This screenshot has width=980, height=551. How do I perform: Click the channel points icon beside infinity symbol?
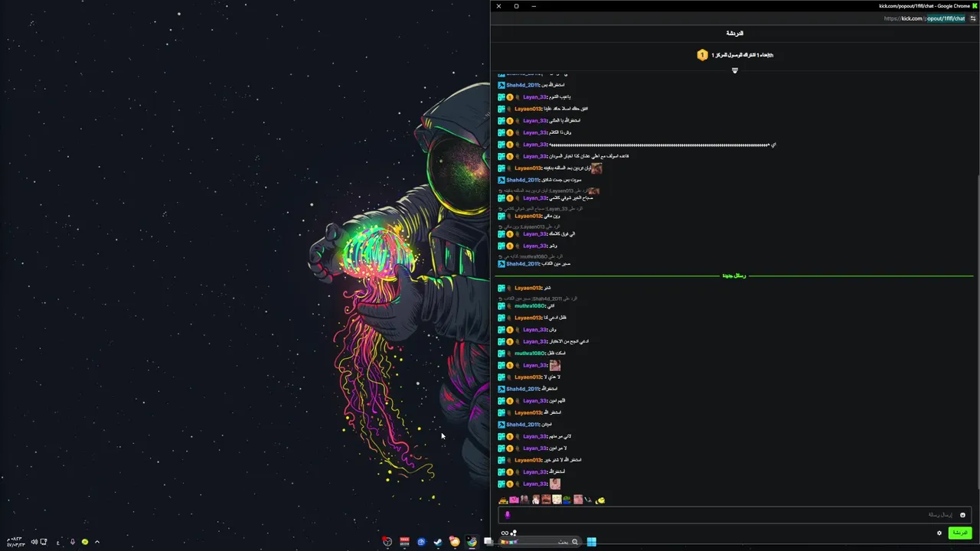click(x=514, y=533)
